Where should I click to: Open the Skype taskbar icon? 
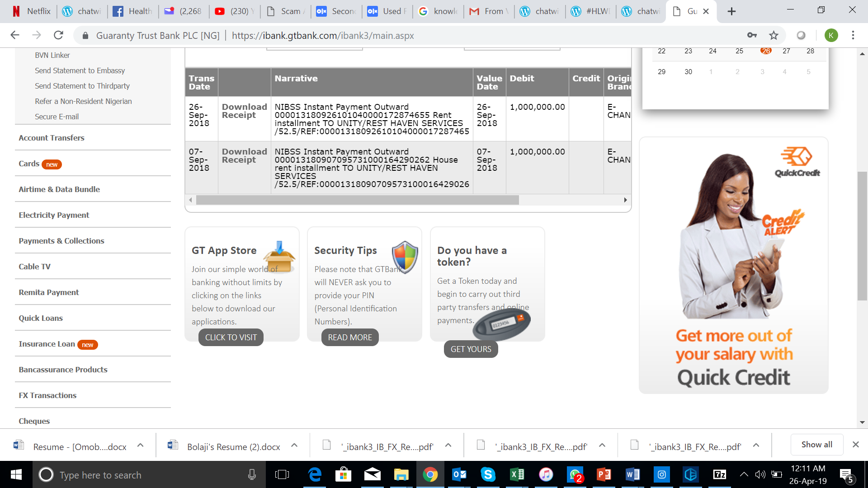coord(488,474)
